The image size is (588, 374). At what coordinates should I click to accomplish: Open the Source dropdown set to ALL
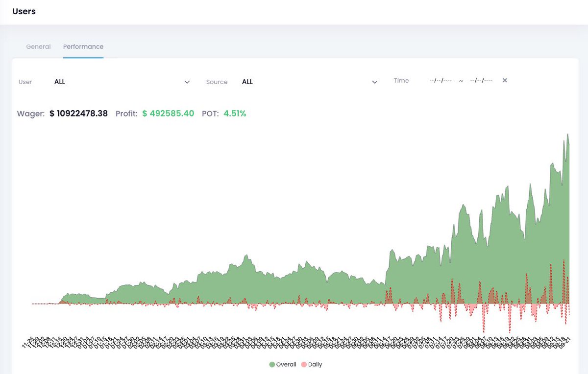(310, 82)
